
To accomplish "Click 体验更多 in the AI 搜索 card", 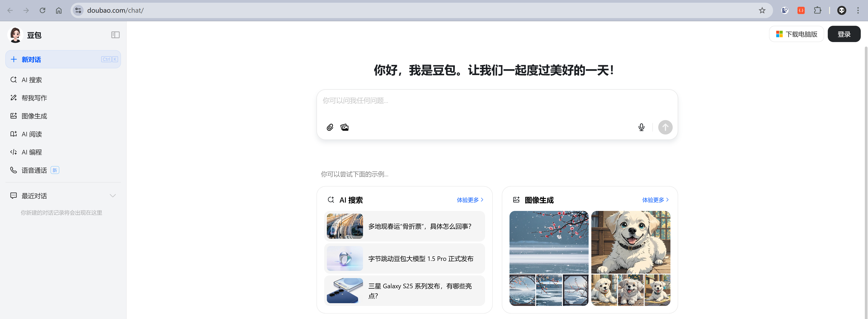I will click(x=470, y=200).
